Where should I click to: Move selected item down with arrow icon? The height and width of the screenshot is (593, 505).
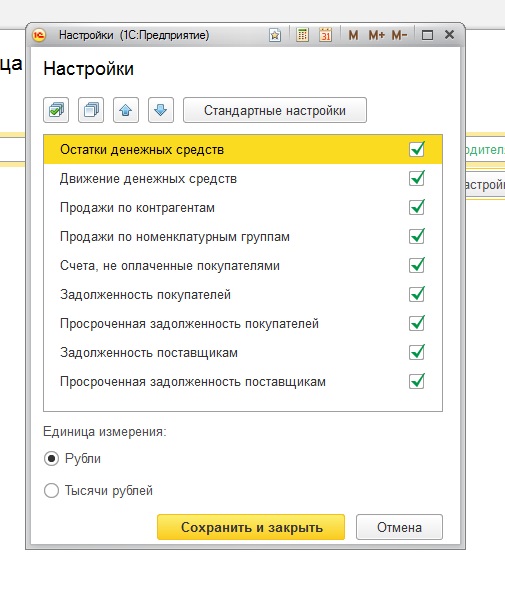[x=161, y=110]
